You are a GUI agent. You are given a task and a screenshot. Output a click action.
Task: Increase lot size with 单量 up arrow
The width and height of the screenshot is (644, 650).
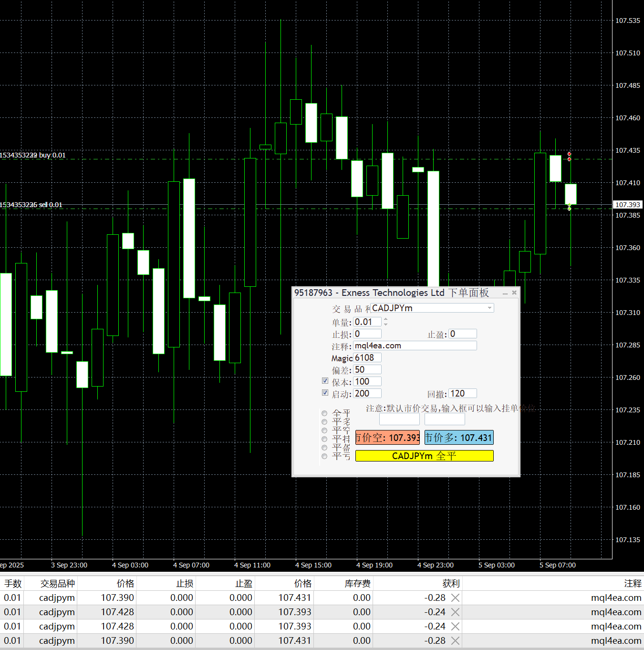[x=385, y=319]
